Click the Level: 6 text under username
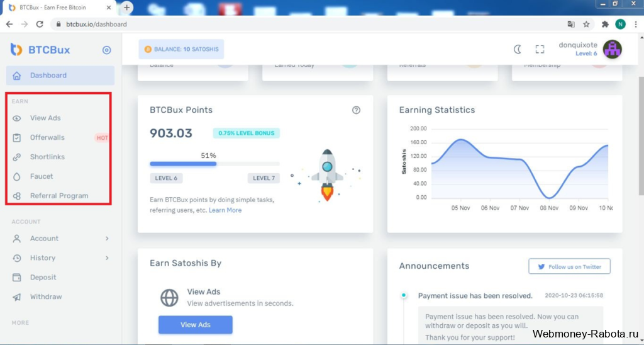 [587, 54]
